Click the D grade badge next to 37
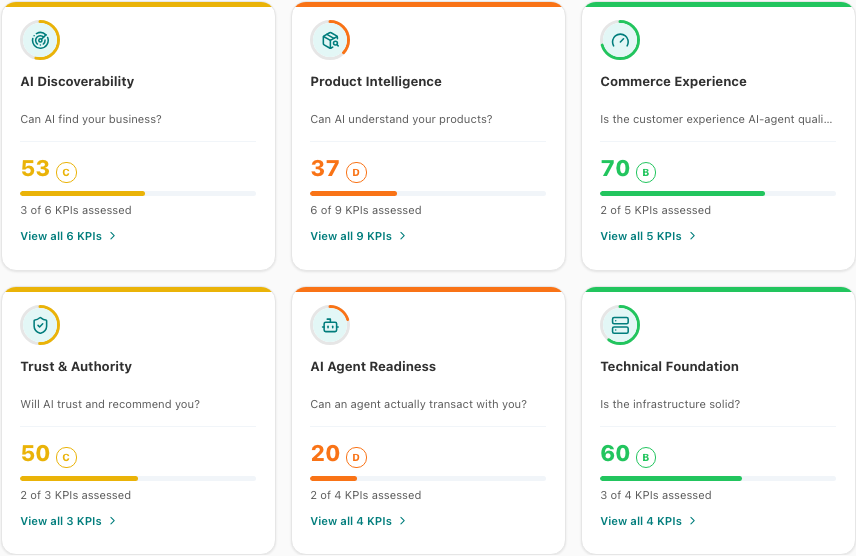 (356, 173)
